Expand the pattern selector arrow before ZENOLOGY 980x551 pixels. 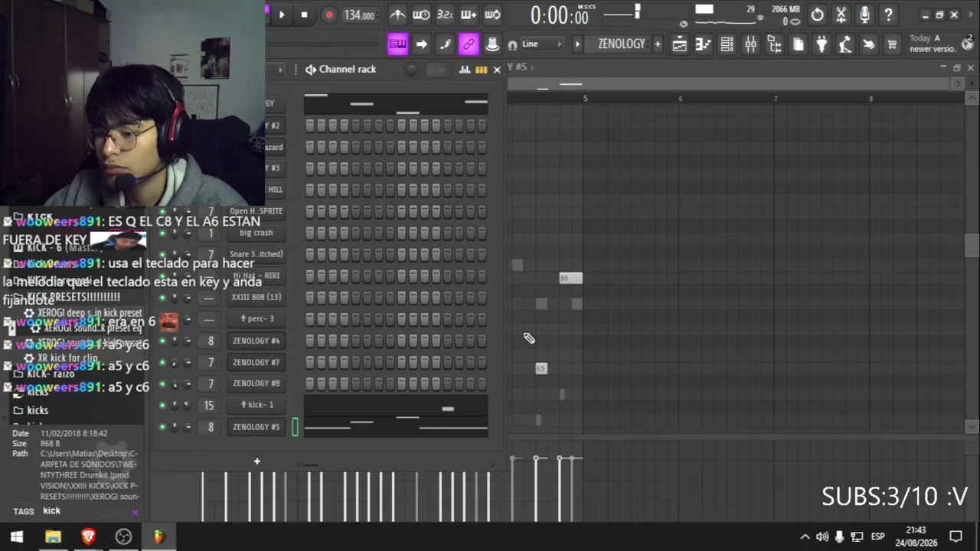578,44
